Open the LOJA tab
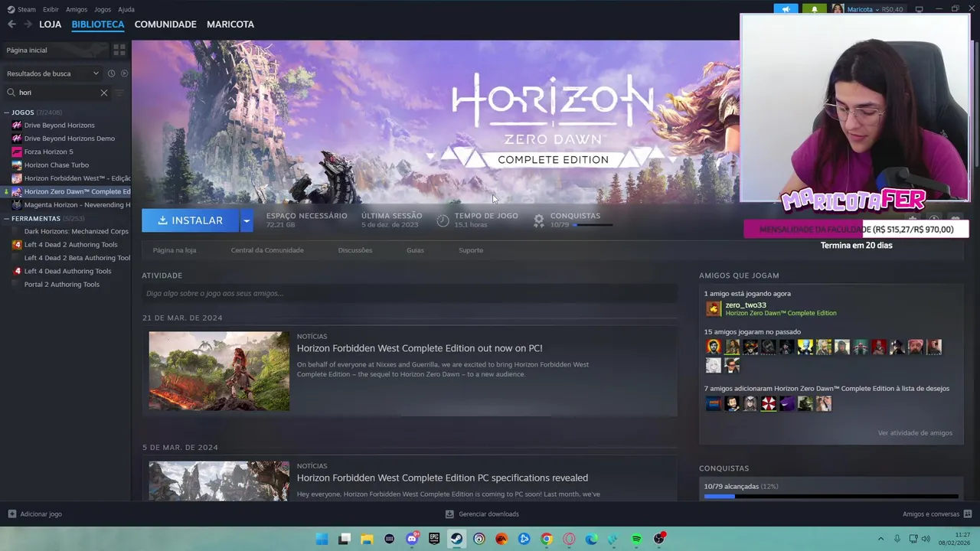The height and width of the screenshot is (551, 980). [x=50, y=24]
